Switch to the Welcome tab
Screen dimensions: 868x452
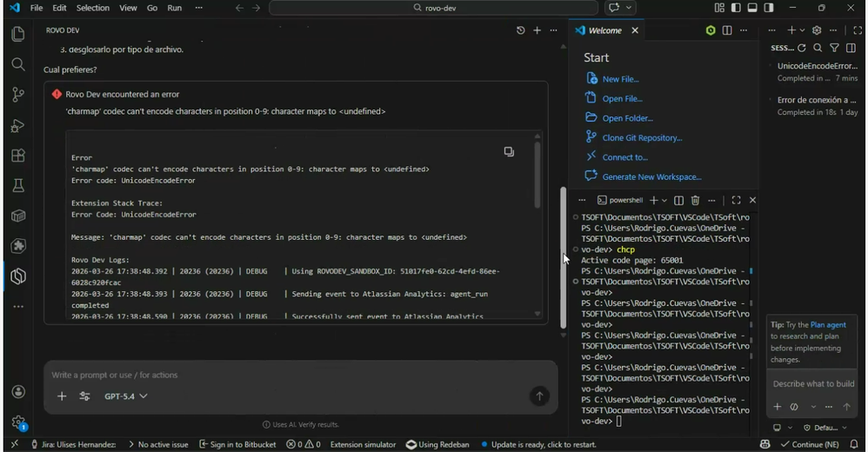(604, 30)
